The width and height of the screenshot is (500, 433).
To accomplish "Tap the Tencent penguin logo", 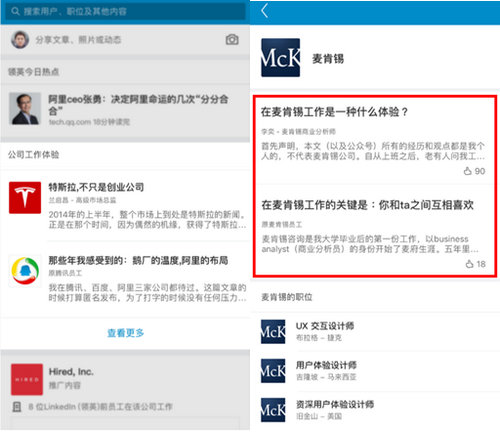I will point(25,271).
